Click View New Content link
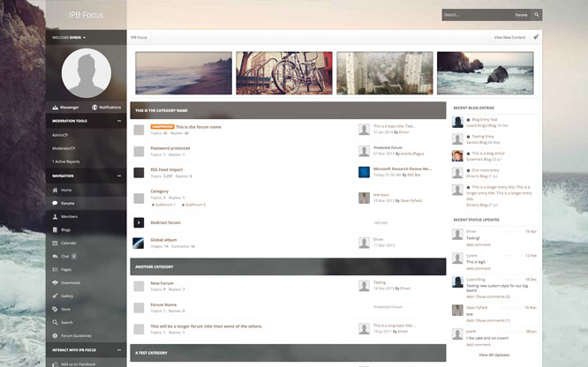Viewport: 588px width, 367px height. click(509, 37)
